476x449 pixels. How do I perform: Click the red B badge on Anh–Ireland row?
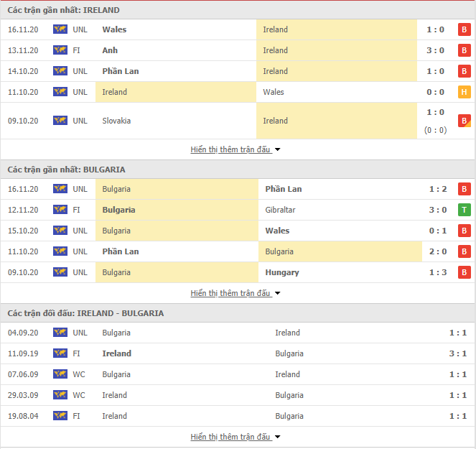pyautogui.click(x=465, y=50)
